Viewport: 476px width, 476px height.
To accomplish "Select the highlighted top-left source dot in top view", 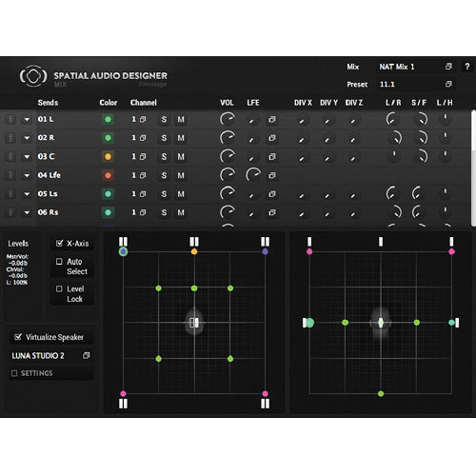I will click(123, 251).
